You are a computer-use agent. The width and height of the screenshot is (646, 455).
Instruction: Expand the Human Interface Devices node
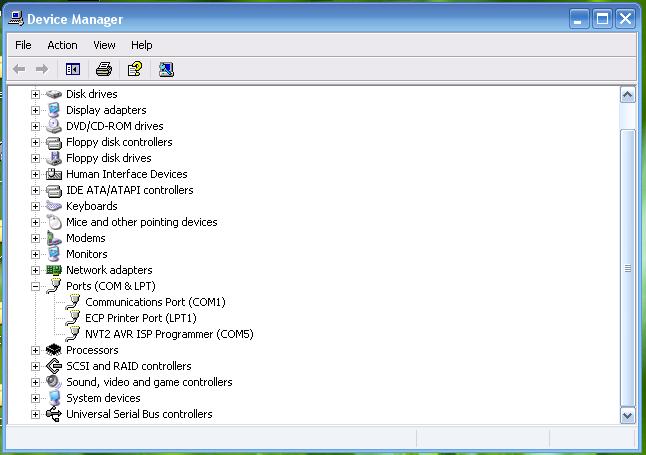[35, 174]
